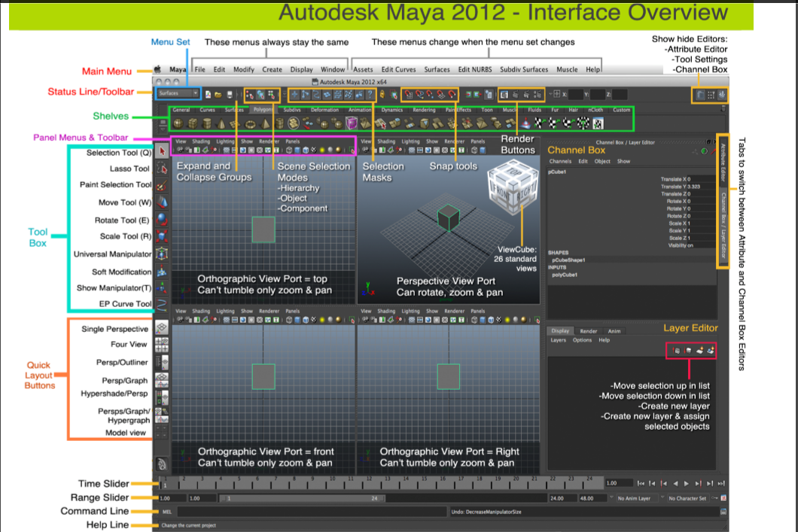Toggle select by hierarchy mode
The height and width of the screenshot is (532, 798).
coord(250,95)
